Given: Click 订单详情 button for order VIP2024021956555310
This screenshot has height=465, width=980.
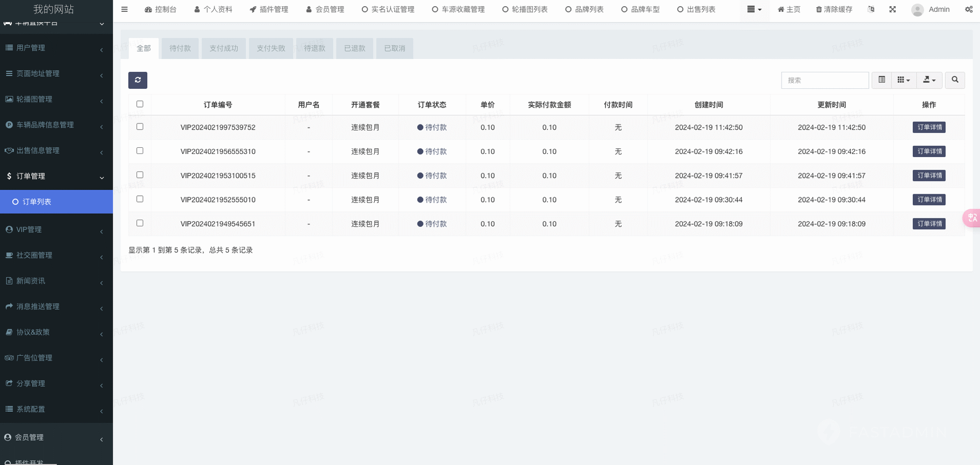Looking at the screenshot, I should pyautogui.click(x=929, y=151).
